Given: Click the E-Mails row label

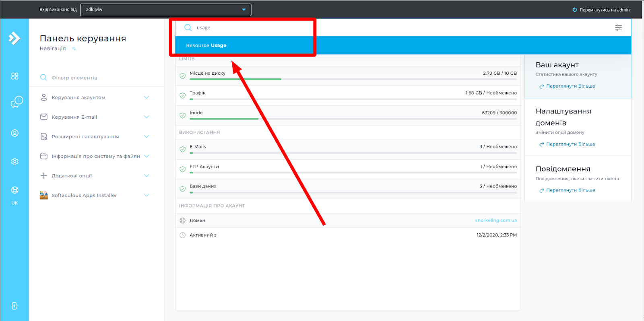Looking at the screenshot, I should (198, 147).
